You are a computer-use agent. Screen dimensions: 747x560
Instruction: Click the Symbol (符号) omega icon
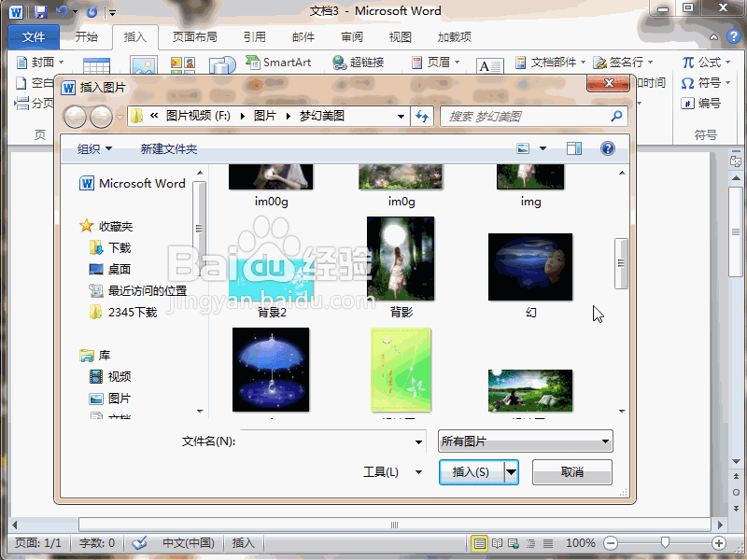pyautogui.click(x=687, y=83)
